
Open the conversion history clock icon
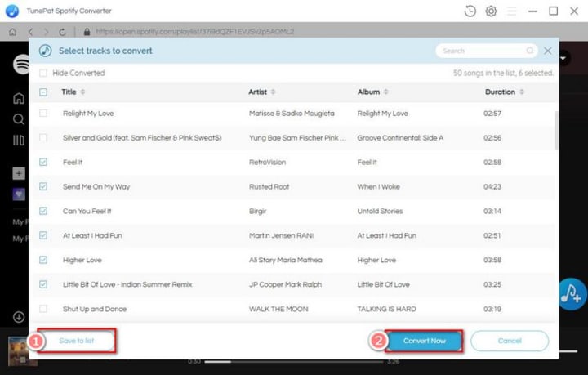pyautogui.click(x=470, y=11)
